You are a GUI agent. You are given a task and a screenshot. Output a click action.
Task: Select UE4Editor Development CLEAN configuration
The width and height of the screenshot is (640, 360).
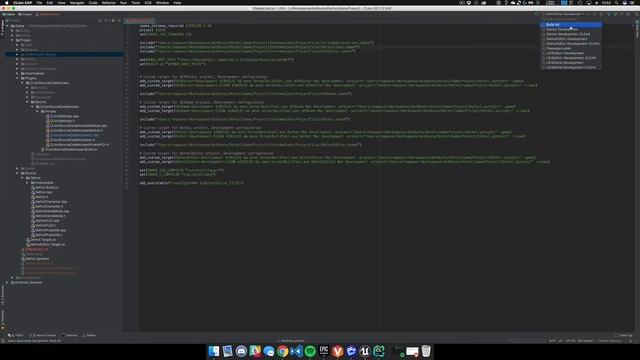571,58
